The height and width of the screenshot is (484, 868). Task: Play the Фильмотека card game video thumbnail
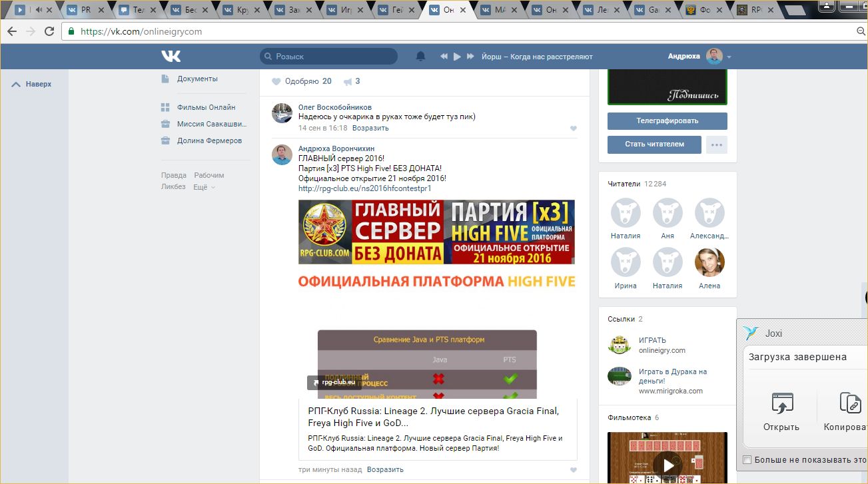click(x=667, y=458)
